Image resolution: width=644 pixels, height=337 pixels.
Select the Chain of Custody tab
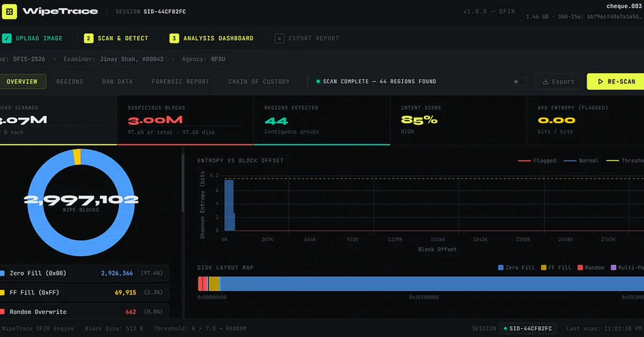coord(259,82)
